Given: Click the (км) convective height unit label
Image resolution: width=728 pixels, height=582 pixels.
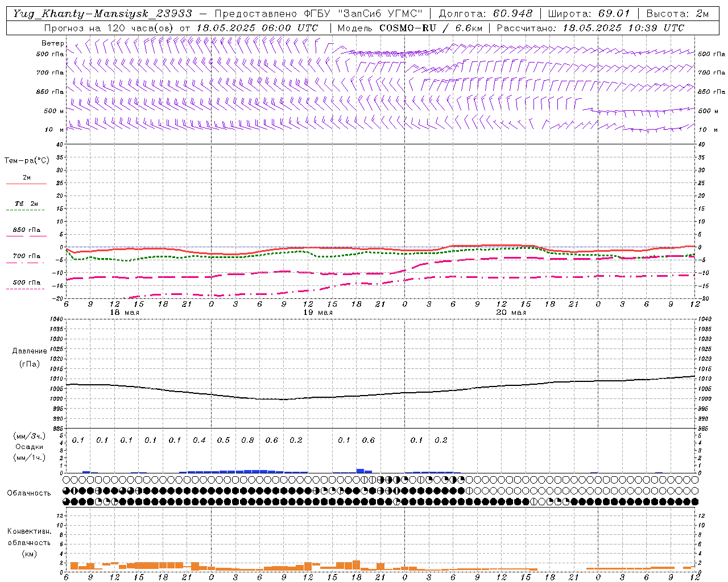Looking at the screenshot, I should click(x=30, y=554).
